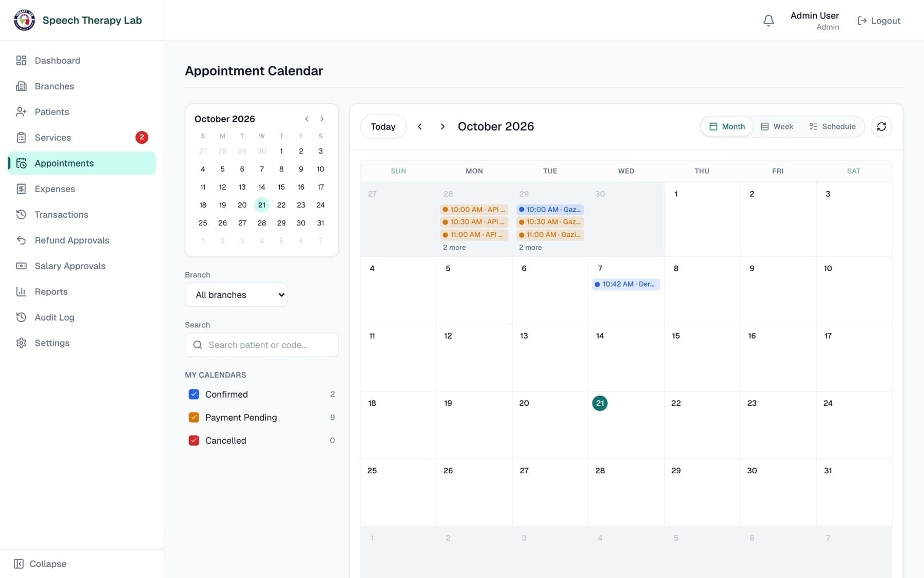Open the Expenses page
Image resolution: width=924 pixels, height=578 pixels.
point(82,189)
